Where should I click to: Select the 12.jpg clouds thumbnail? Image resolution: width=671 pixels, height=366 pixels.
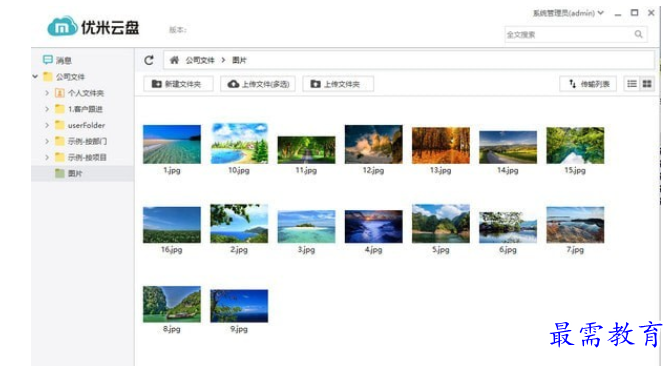374,144
